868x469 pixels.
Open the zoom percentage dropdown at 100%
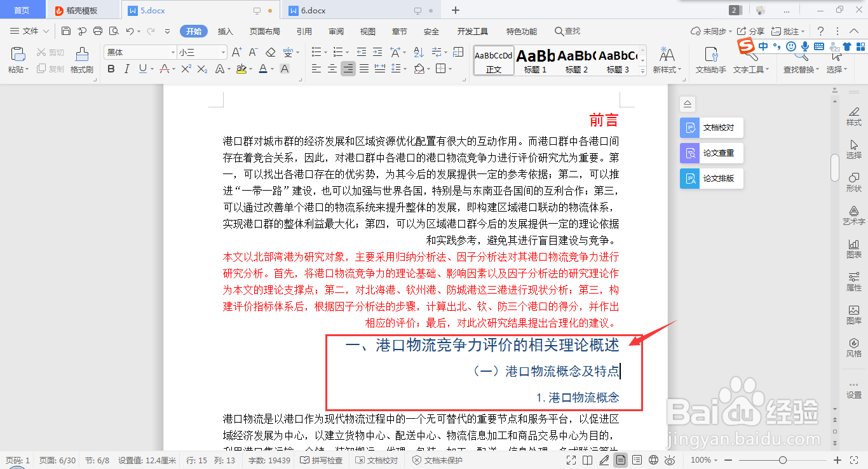click(703, 459)
